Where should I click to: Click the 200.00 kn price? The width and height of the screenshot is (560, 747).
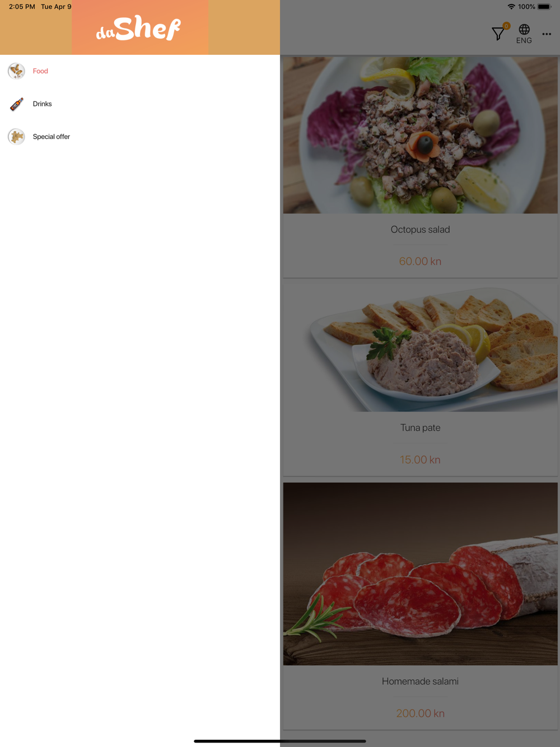coord(420,713)
